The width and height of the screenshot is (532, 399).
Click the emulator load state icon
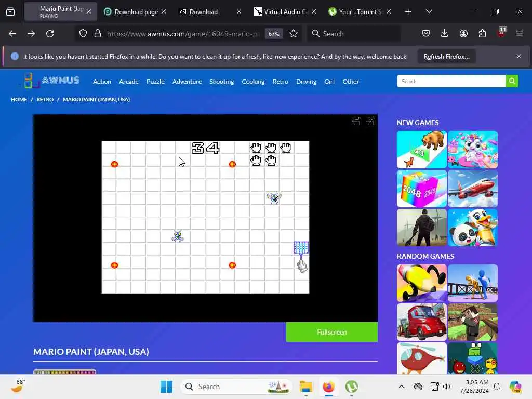(370, 121)
